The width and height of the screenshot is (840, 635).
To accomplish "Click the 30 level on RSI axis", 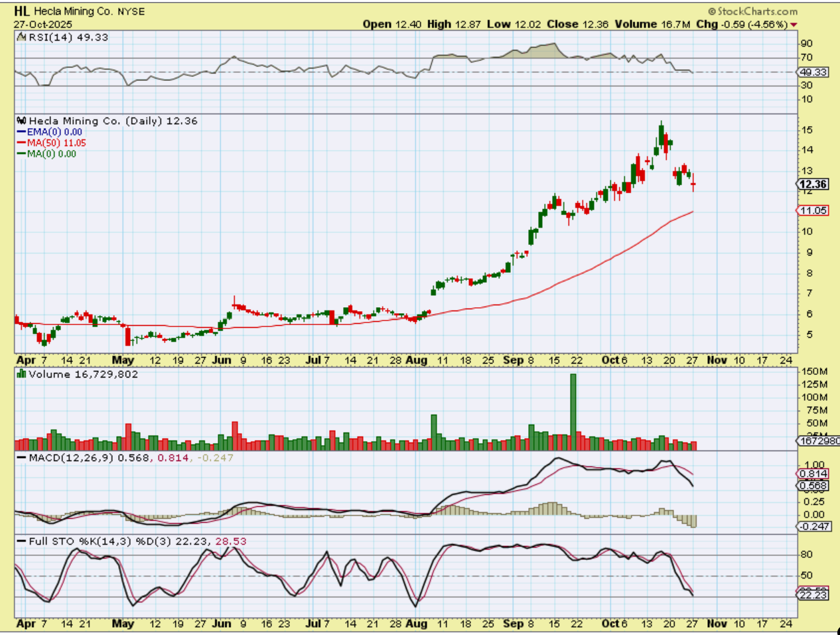I will [x=807, y=86].
